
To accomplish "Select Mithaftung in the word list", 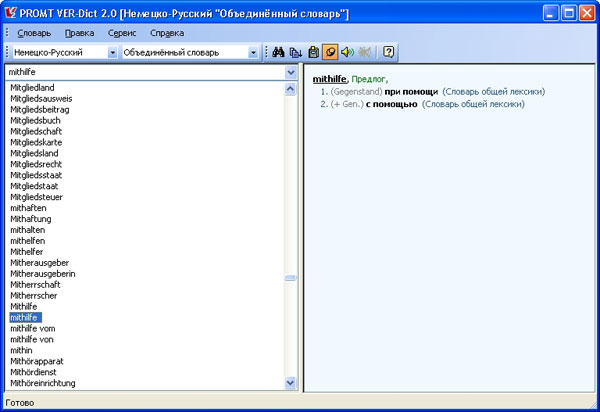I will point(31,219).
